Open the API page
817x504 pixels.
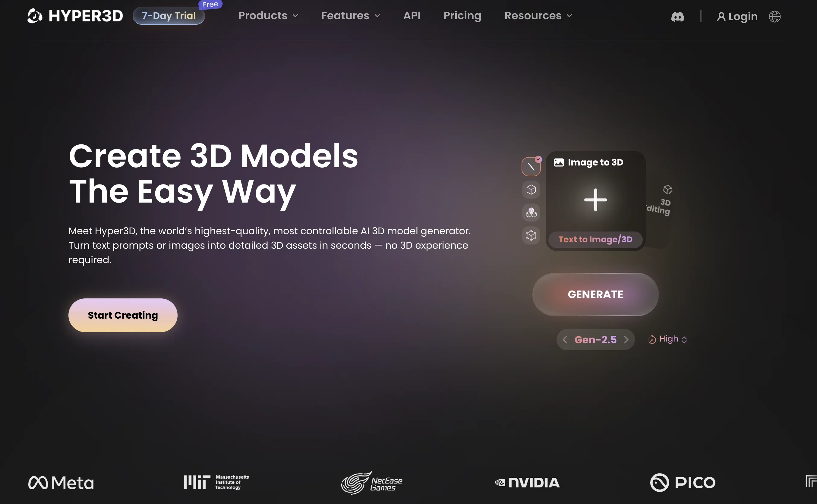click(412, 16)
